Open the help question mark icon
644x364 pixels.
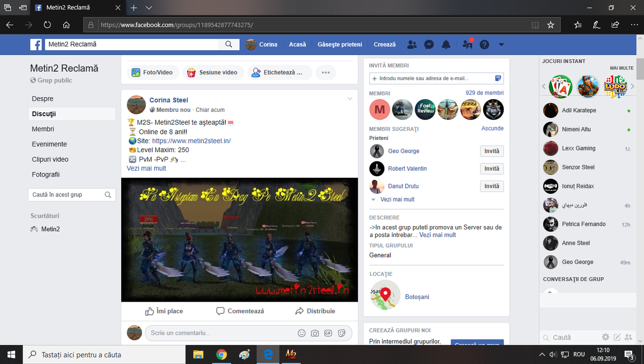point(484,44)
